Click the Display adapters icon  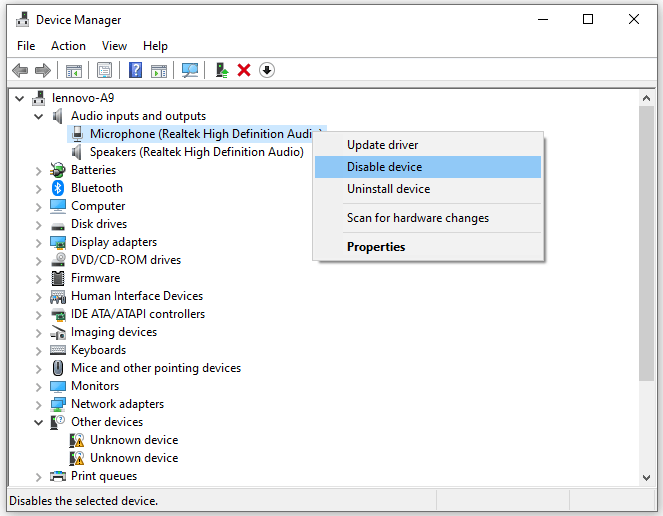58,242
